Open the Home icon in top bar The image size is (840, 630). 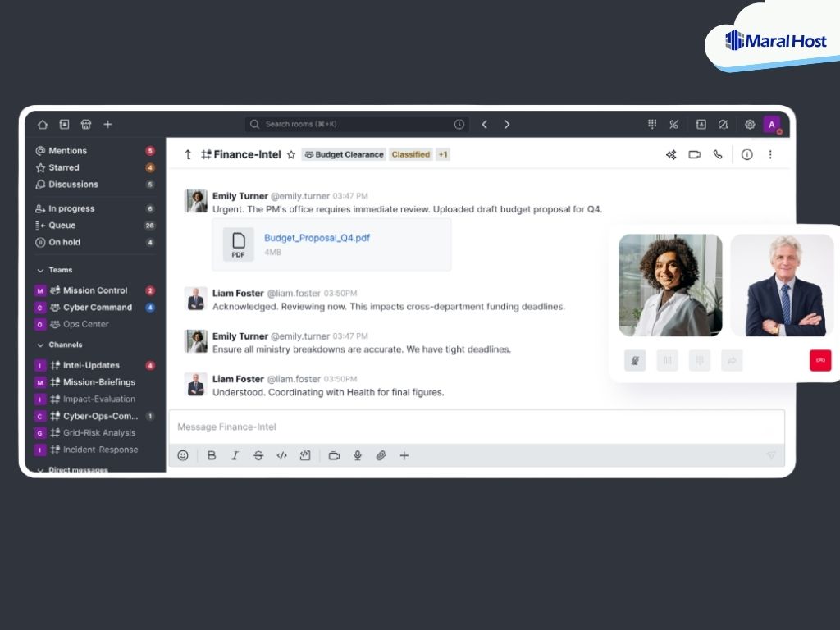[x=43, y=125]
